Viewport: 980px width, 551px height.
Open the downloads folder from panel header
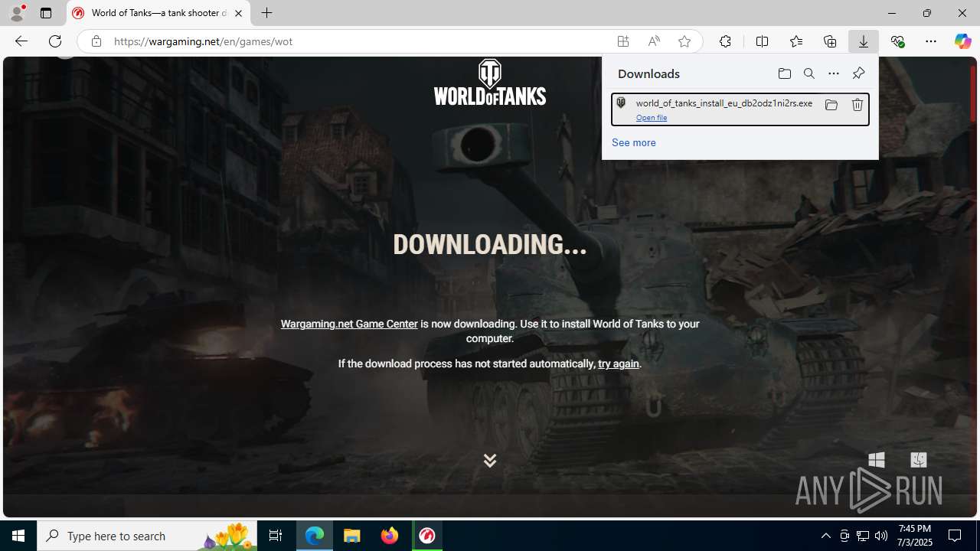coord(785,73)
